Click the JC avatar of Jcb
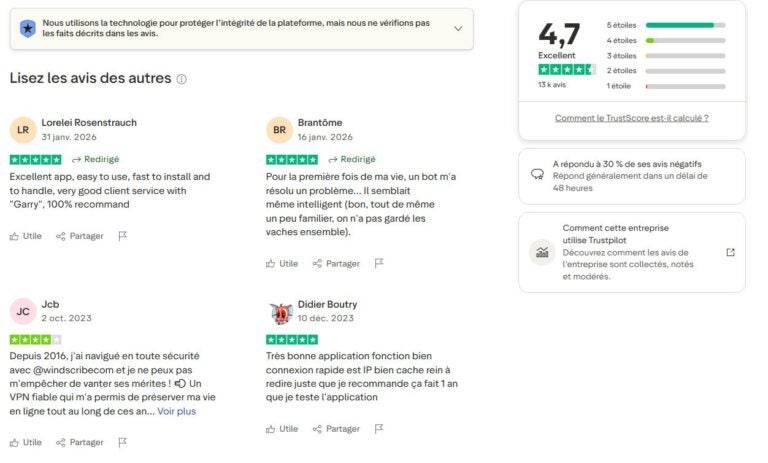Screen dimensions: 768x463 click(x=23, y=311)
